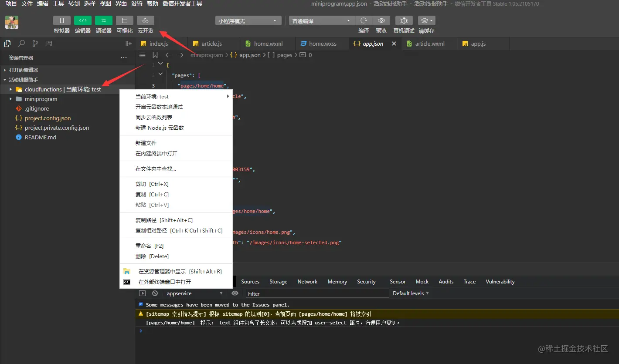The width and height of the screenshot is (619, 364).
Task: Open the 云开发 cloud development console
Action: [146, 20]
